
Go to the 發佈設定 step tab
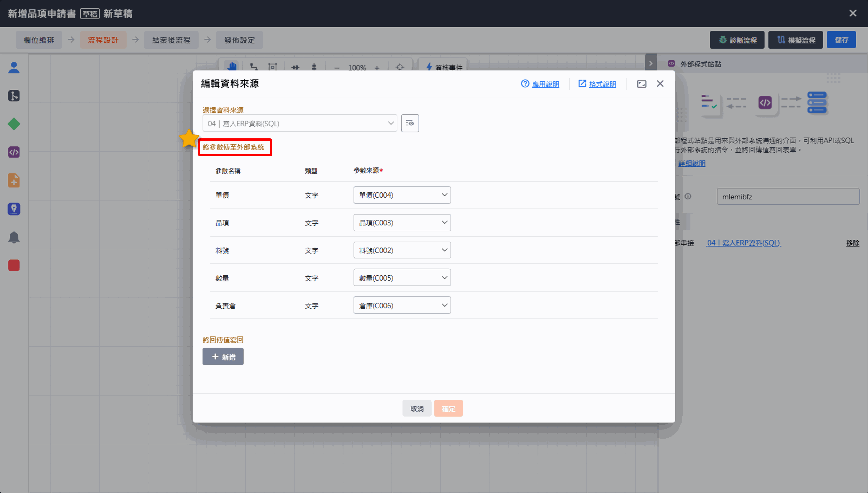click(x=239, y=40)
